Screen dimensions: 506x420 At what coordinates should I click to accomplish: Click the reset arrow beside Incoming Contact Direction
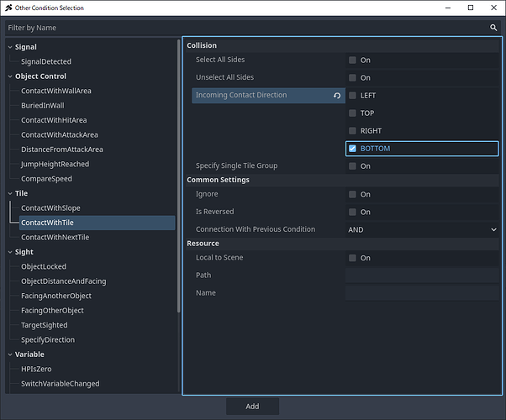(x=337, y=96)
